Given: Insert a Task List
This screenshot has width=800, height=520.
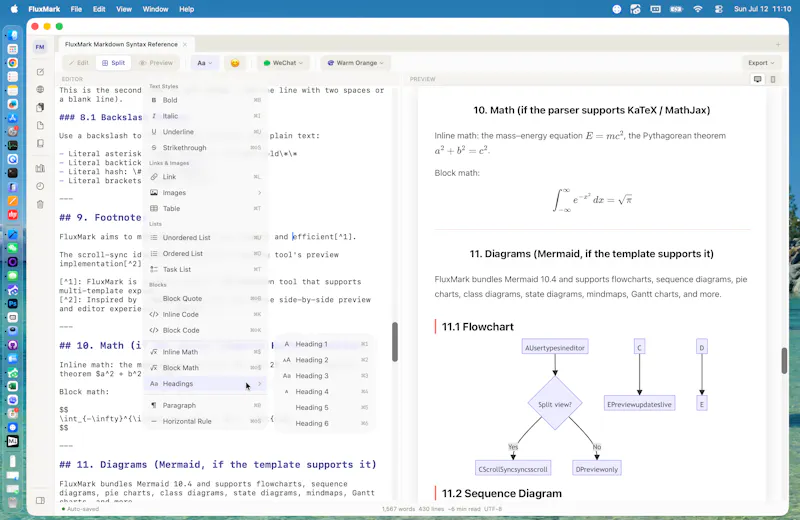Looking at the screenshot, I should [205, 269].
